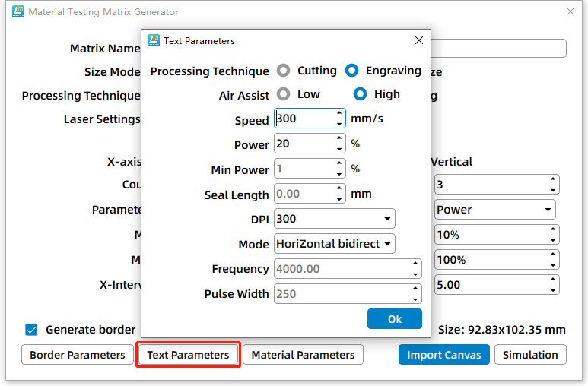Expand the Mode dropdown list
Viewport: 588px width, 386px height.
click(x=334, y=244)
